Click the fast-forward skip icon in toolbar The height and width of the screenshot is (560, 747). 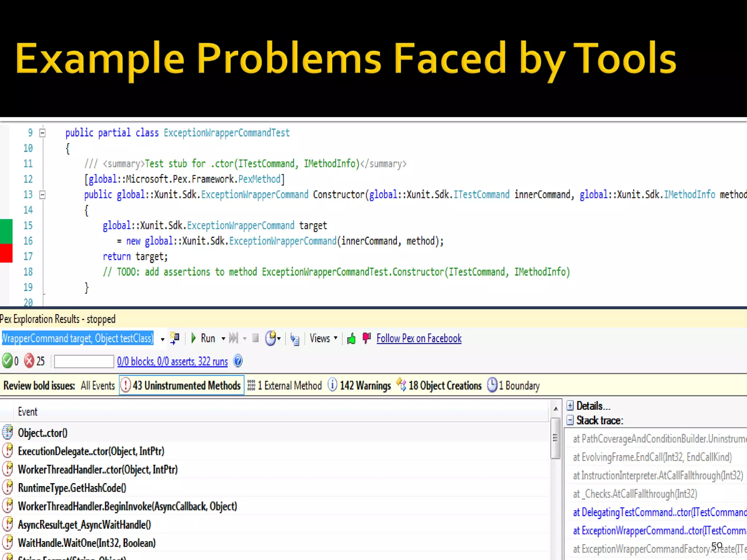pos(233,338)
